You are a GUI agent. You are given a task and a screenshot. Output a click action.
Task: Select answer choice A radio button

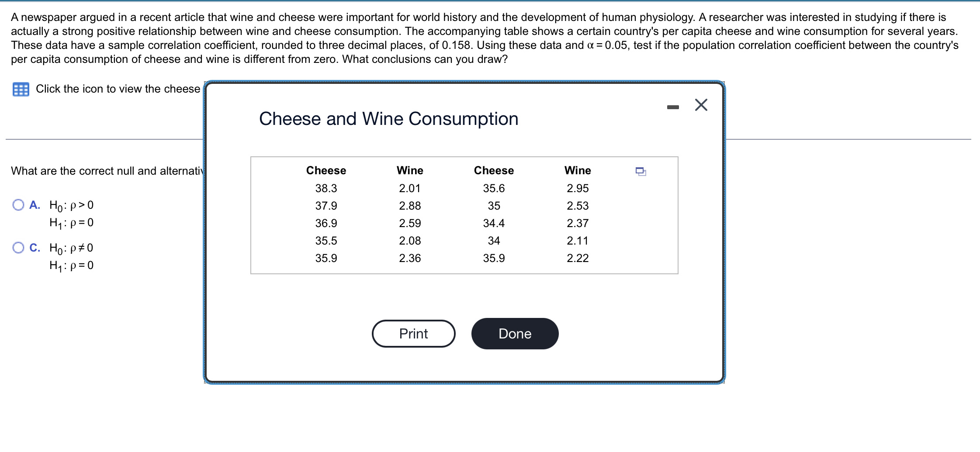[18, 204]
